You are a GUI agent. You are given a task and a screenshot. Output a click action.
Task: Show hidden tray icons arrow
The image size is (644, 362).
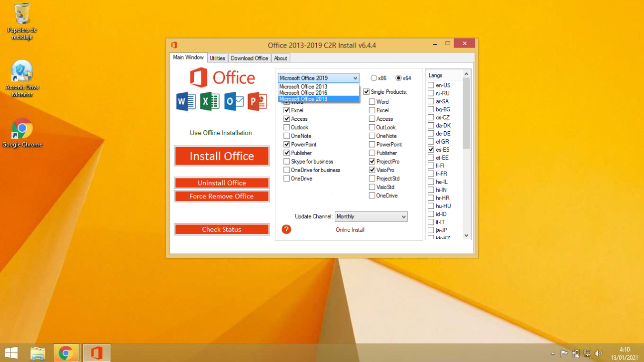click(553, 353)
